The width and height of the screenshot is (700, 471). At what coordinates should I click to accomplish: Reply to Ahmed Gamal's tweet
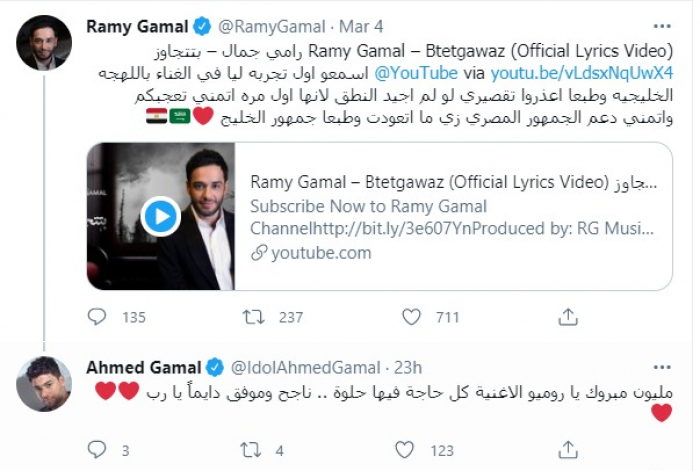[97, 449]
